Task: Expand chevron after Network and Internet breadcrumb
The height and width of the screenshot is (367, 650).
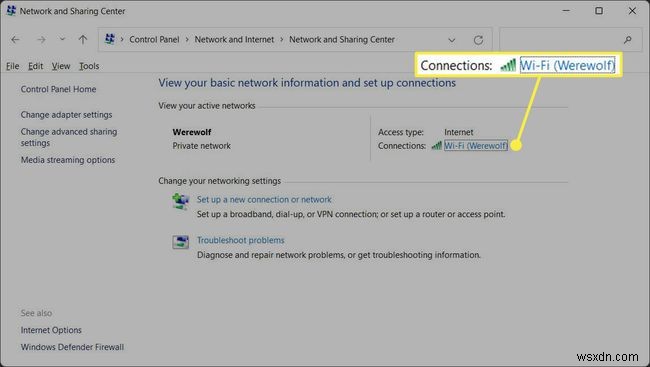Action: [281, 39]
